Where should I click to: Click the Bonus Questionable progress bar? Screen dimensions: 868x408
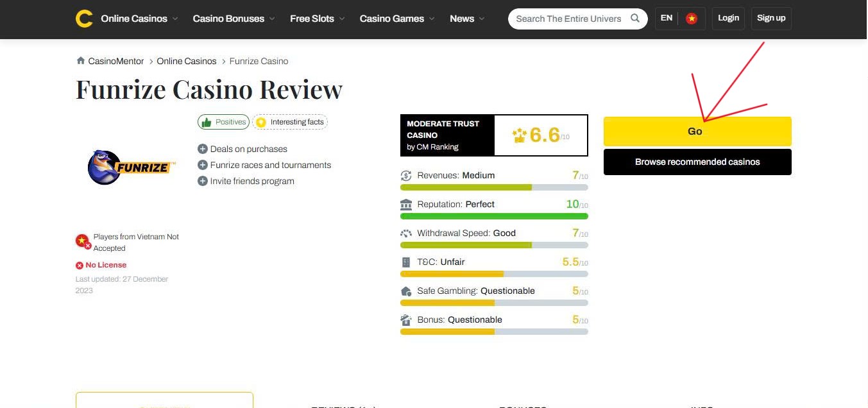click(494, 332)
